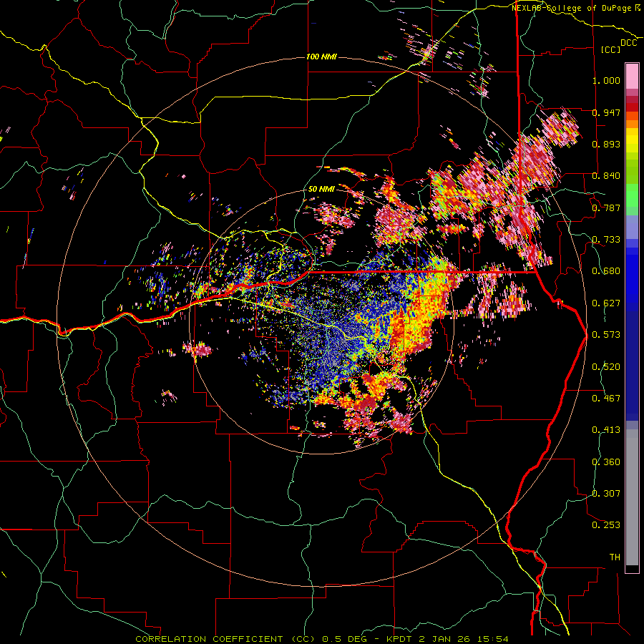This screenshot has width=644, height=644.
Task: Click the 0.627 scale value
Action: 606,303
